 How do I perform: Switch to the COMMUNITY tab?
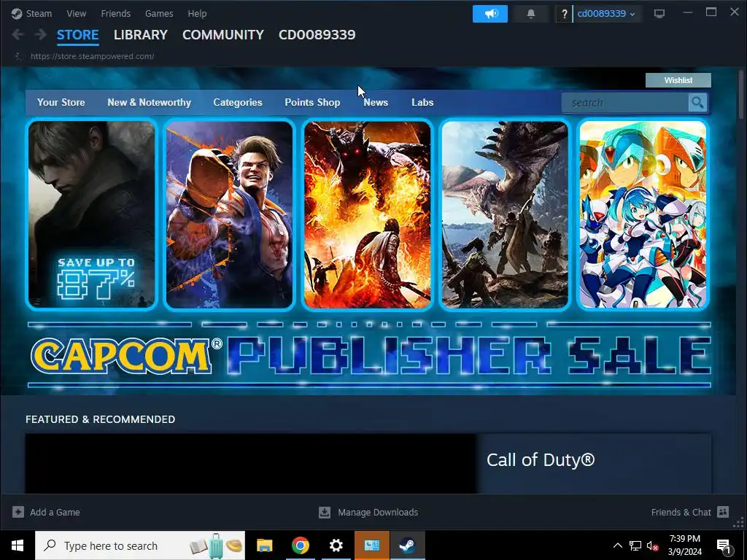[x=223, y=35]
